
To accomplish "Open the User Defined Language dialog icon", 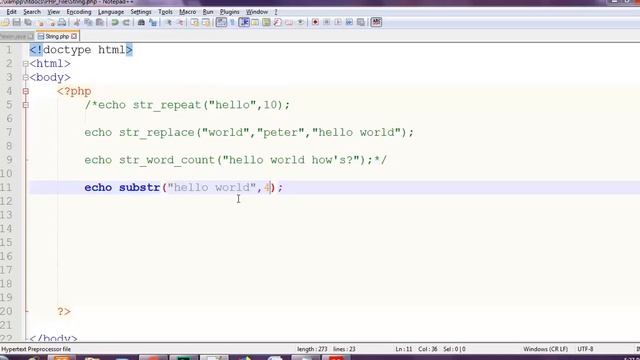I will [255, 22].
